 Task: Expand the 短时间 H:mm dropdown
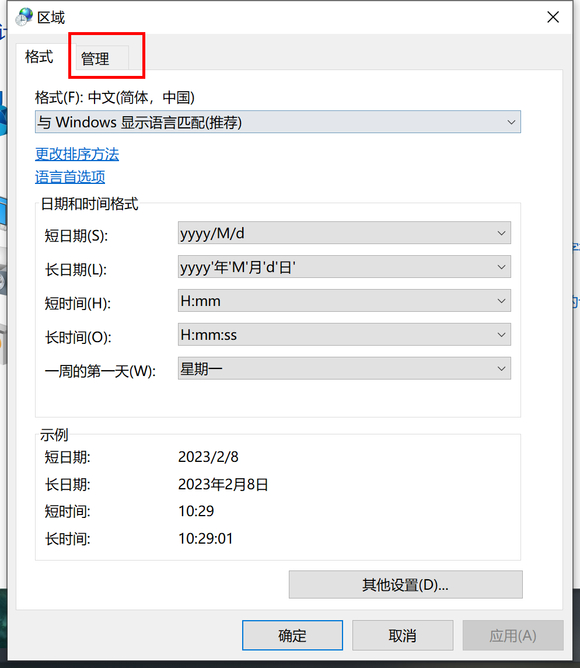click(344, 301)
